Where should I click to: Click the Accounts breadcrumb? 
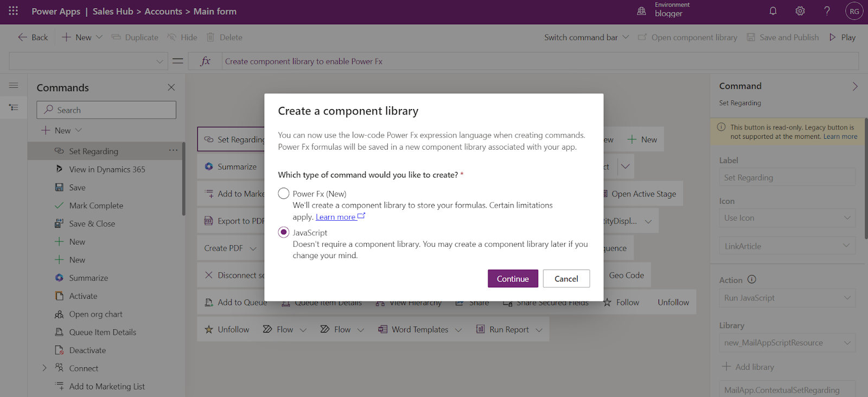[x=163, y=11]
